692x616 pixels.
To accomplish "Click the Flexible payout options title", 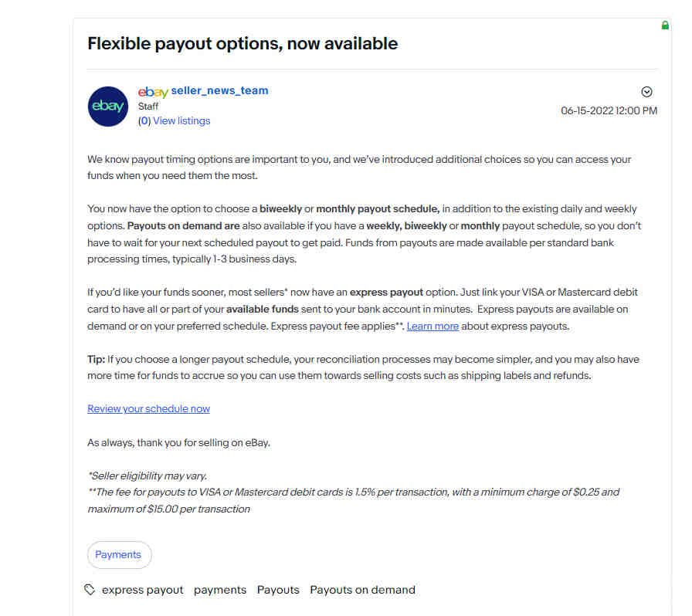I will point(243,44).
